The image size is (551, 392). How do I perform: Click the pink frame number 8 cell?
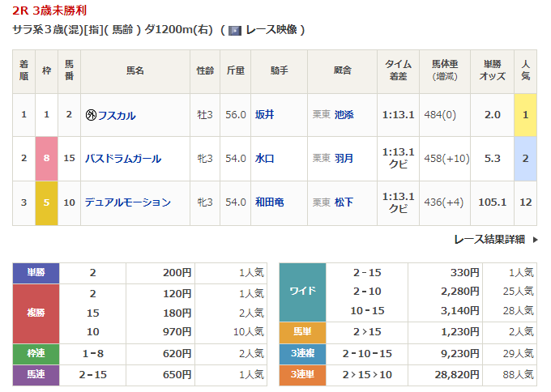46,159
